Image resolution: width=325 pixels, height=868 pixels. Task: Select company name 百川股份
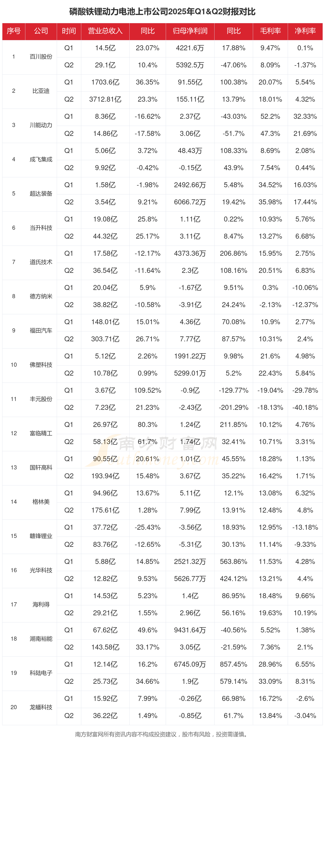(x=41, y=57)
